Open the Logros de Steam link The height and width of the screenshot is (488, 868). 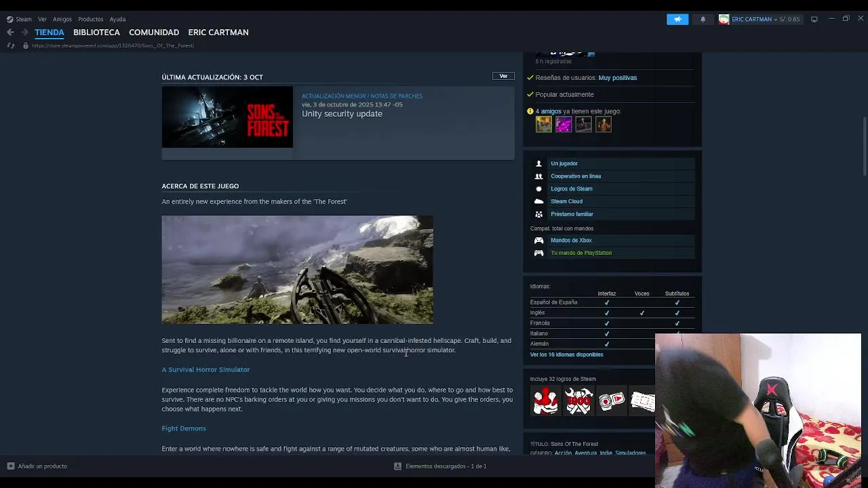tap(572, 189)
